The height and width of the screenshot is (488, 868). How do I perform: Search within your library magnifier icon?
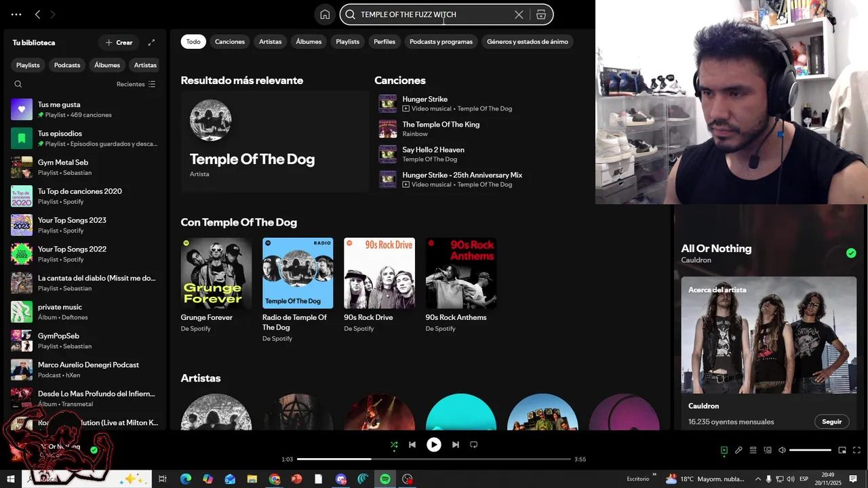tap(18, 84)
